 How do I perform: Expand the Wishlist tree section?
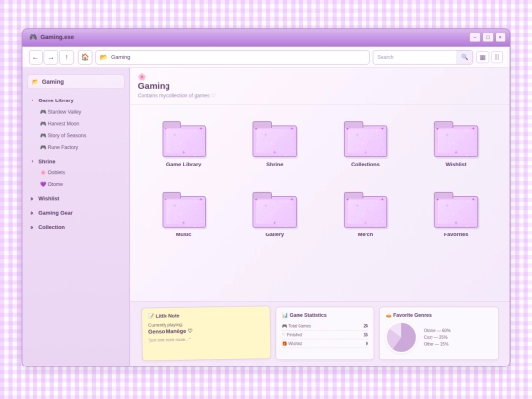pos(32,198)
